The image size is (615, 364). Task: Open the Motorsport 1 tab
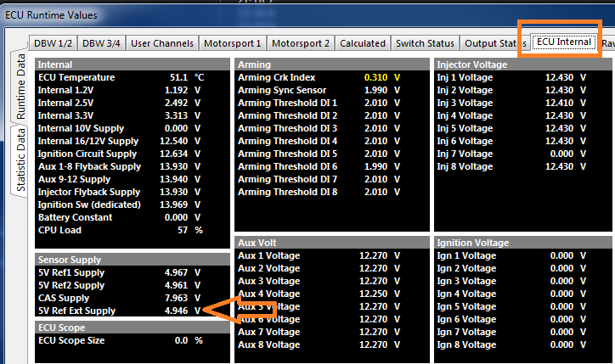pos(233,43)
